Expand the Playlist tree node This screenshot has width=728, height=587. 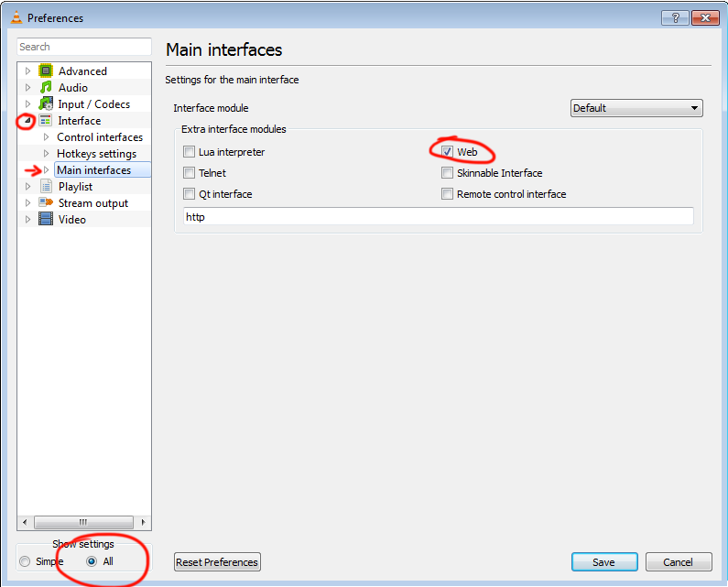27,186
